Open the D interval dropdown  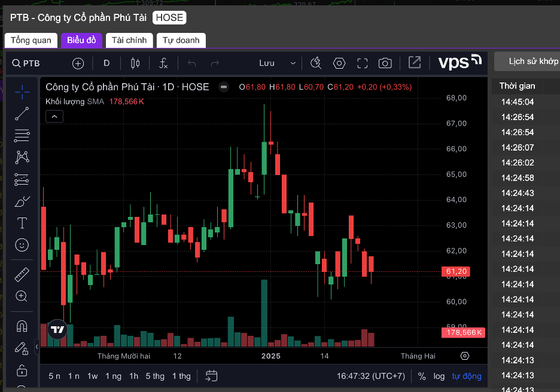coord(106,63)
